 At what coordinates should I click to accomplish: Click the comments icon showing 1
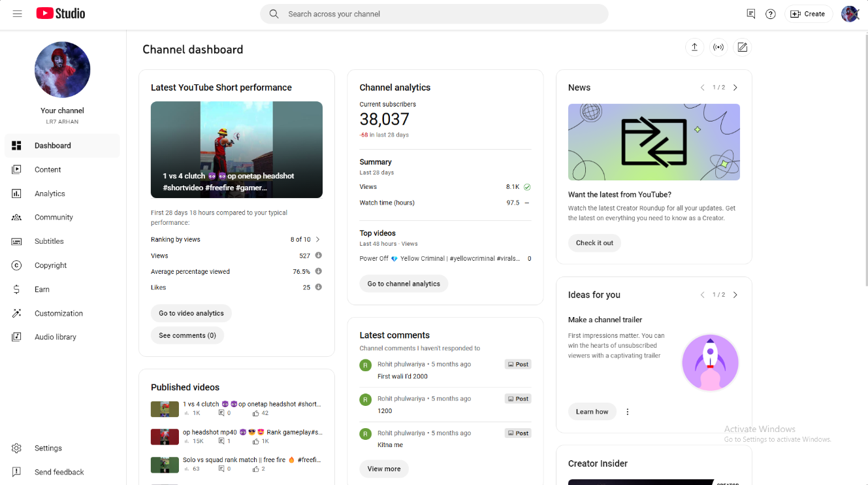pos(221,441)
